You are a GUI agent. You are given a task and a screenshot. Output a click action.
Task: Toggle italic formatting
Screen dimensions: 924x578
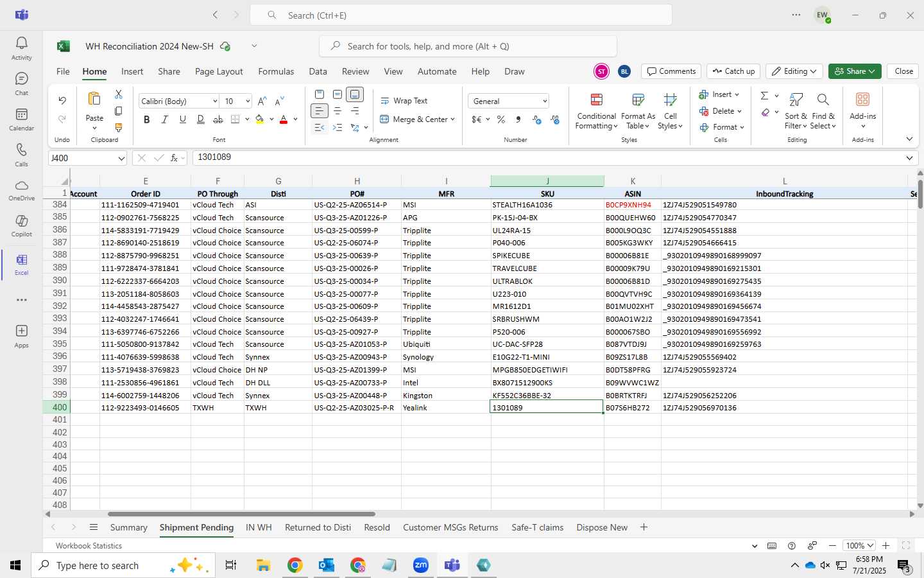[165, 119]
